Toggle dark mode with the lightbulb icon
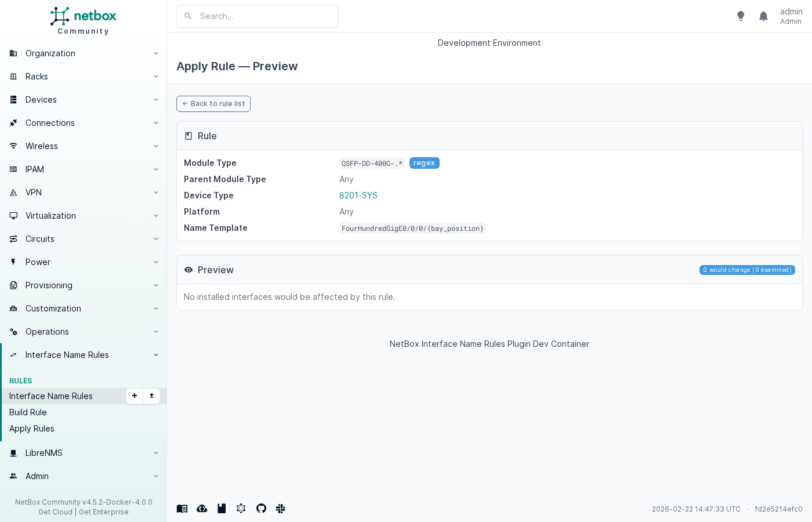Image resolution: width=812 pixels, height=522 pixels. 741,16
